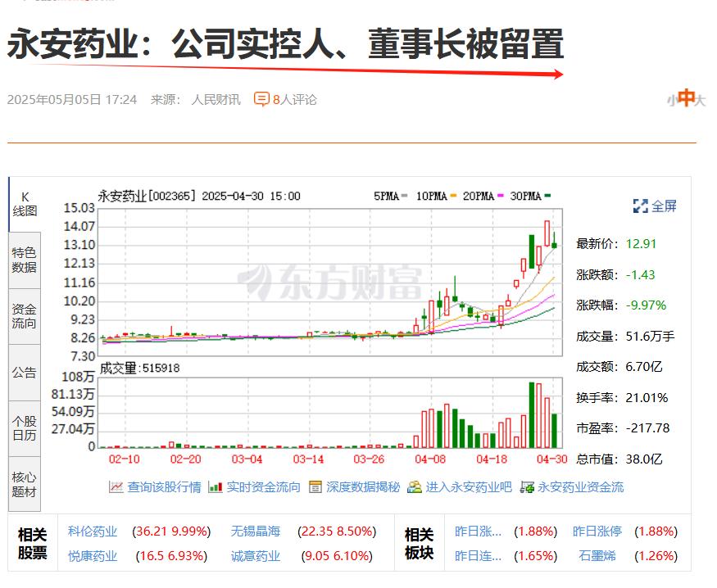Set font size to small 小
Viewport: 717px width, 588px height.
pos(671,100)
